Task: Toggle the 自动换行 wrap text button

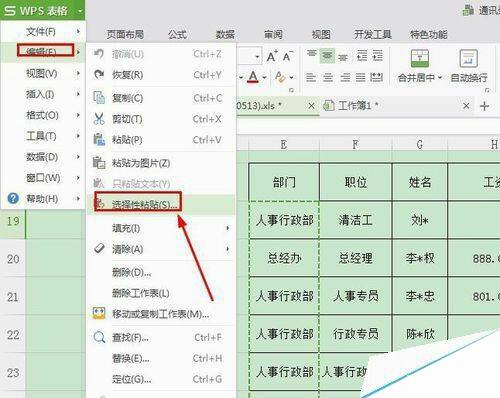Action: coord(469,66)
